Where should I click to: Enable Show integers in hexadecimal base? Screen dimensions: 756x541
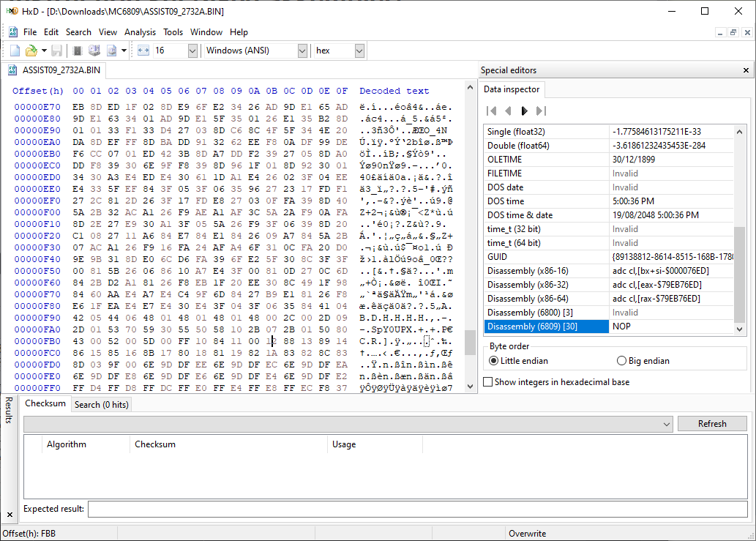coord(556,382)
